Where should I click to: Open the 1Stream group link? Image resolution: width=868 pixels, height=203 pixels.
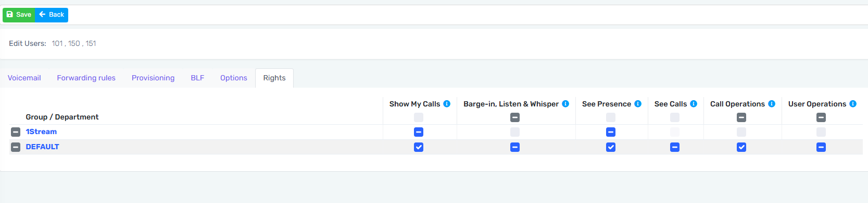coord(41,132)
